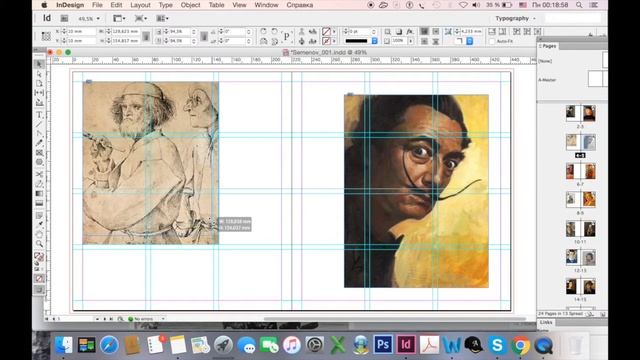640x360 pixels.
Task: Click the fx effects icon
Action: (x=410, y=32)
